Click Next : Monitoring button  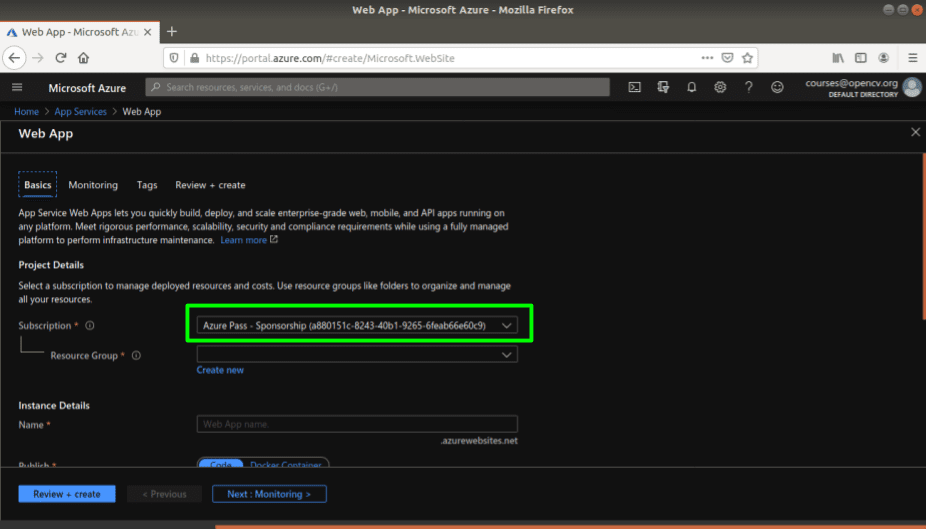click(x=269, y=494)
